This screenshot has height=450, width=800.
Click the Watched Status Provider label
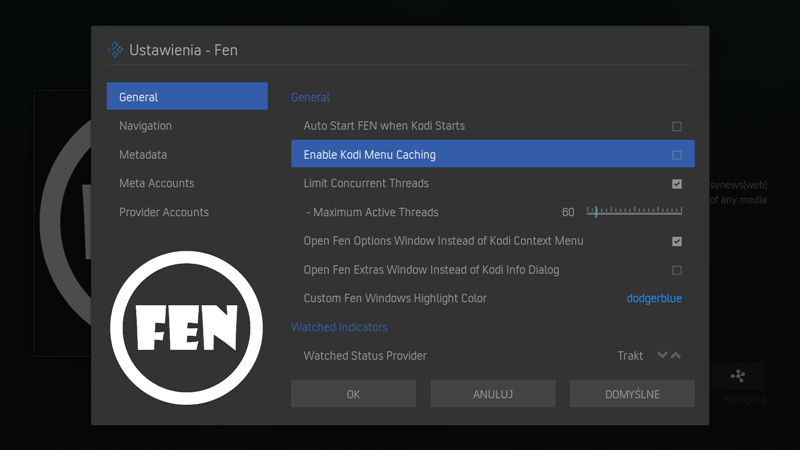[365, 356]
